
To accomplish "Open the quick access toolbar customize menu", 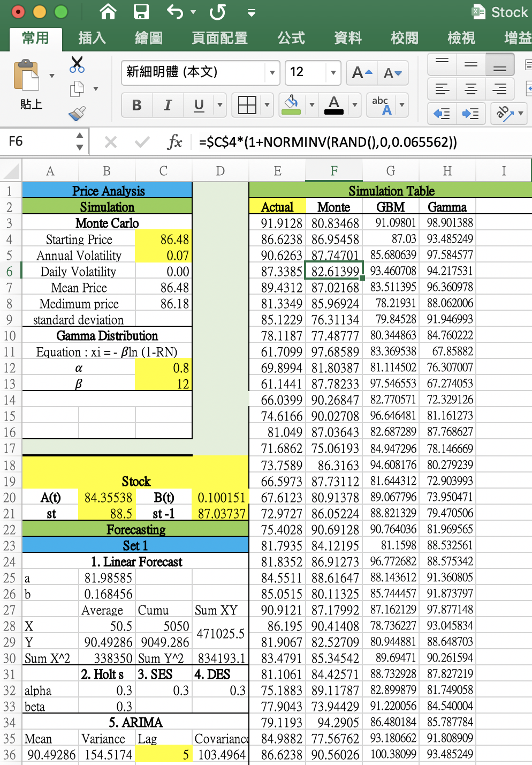I will coord(251,13).
